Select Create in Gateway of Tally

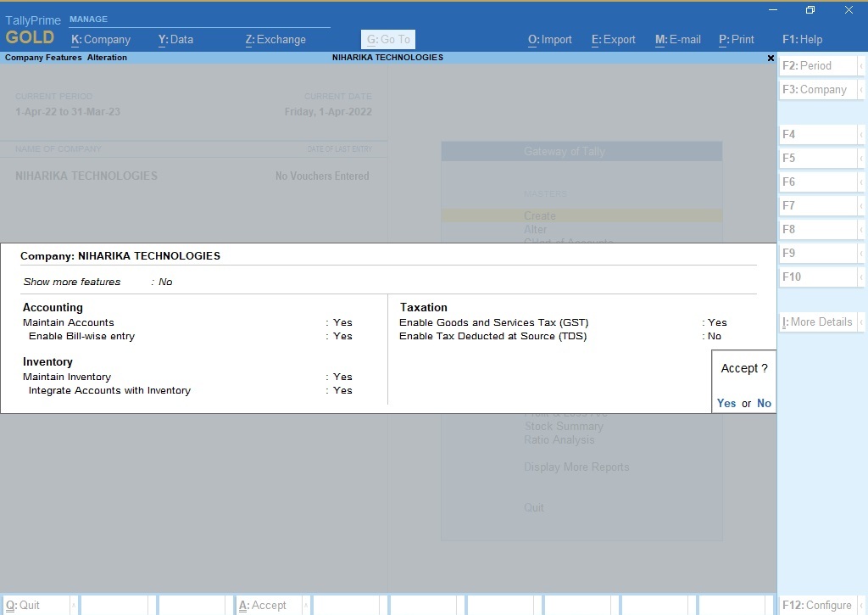pos(581,215)
